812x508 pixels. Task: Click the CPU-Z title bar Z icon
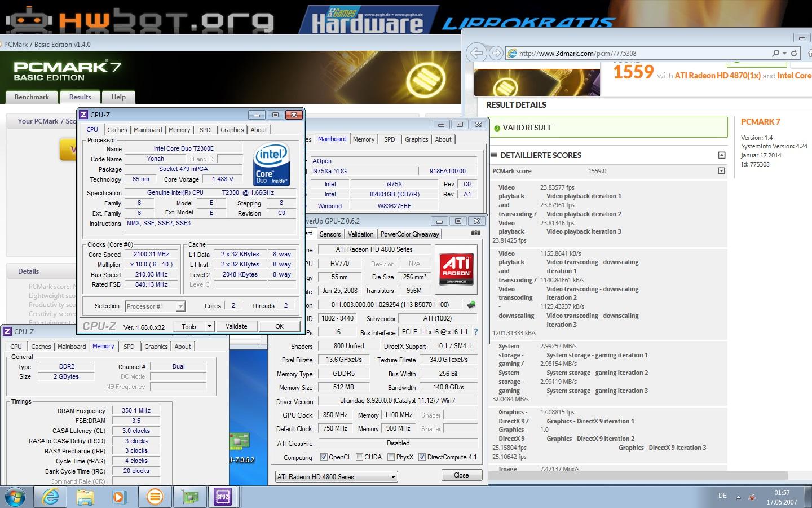tap(83, 115)
